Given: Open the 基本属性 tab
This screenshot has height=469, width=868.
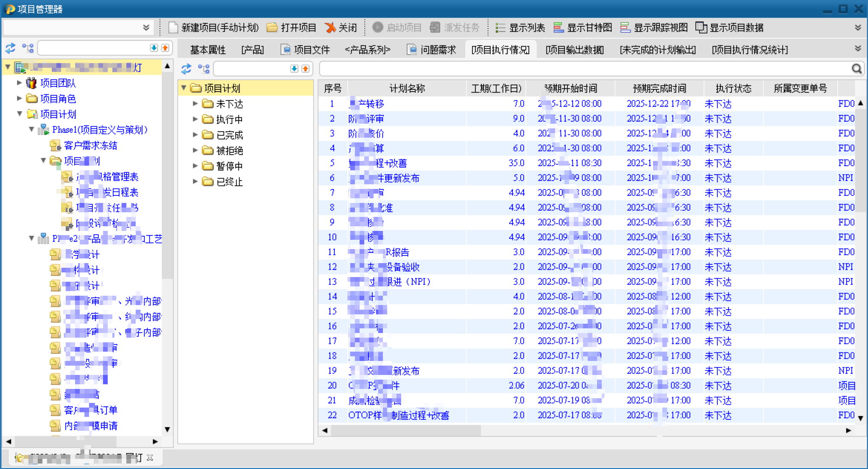Looking at the screenshot, I should click(208, 50).
